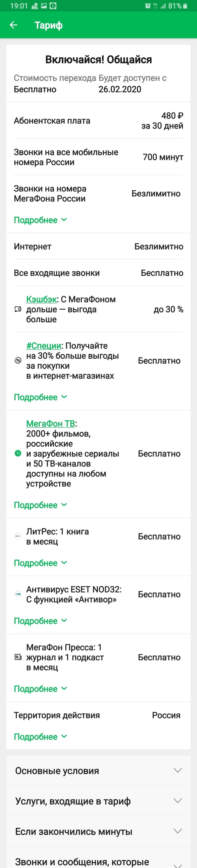Open the Кэшбэк link
The width and height of the screenshot is (197, 868).
41,299
